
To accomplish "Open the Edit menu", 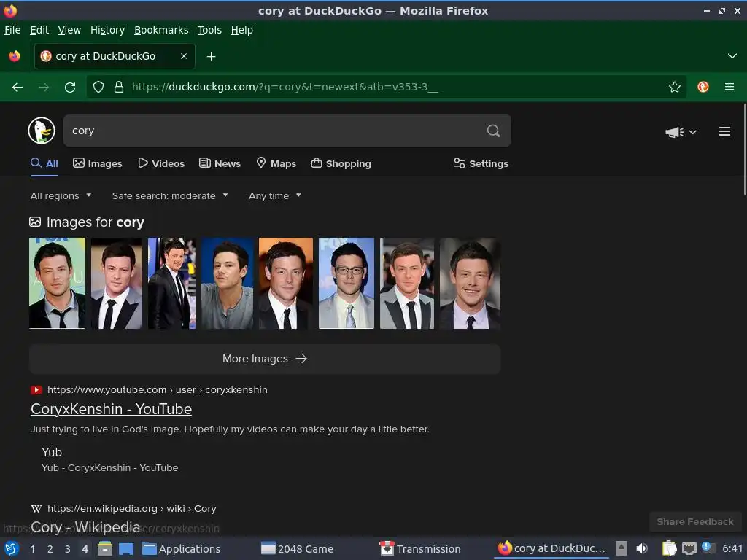I will click(x=39, y=30).
